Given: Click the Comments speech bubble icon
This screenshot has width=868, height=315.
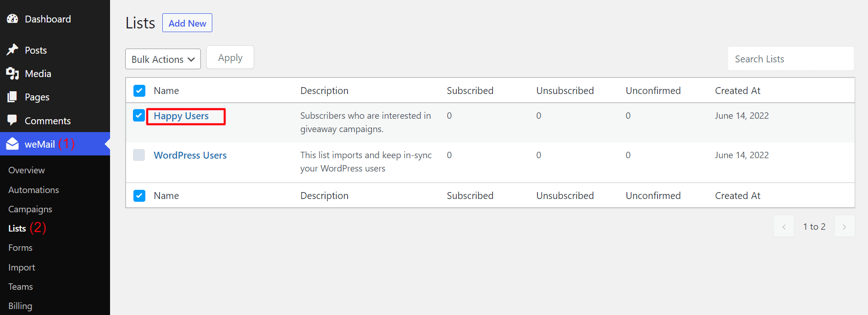Looking at the screenshot, I should (12, 120).
